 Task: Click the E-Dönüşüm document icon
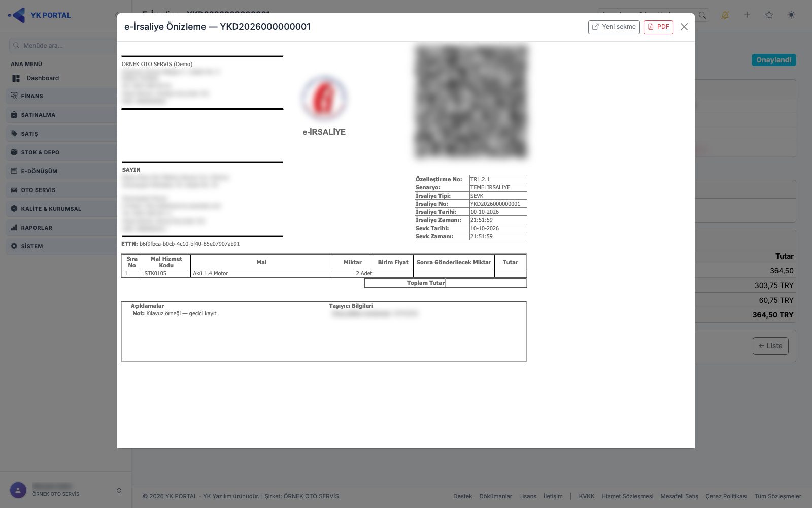click(x=14, y=171)
